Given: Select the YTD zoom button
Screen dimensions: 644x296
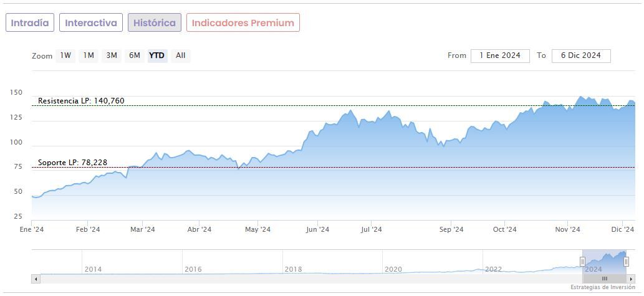Looking at the screenshot, I should pos(157,55).
